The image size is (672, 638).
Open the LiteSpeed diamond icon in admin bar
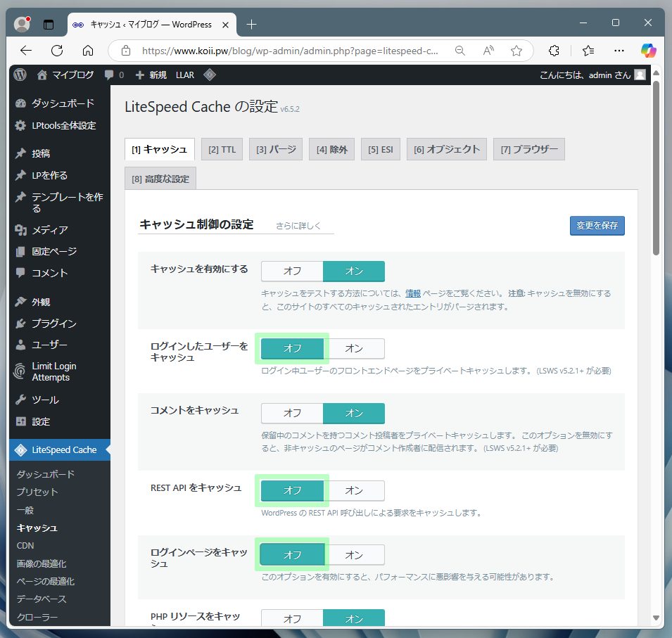click(x=210, y=75)
